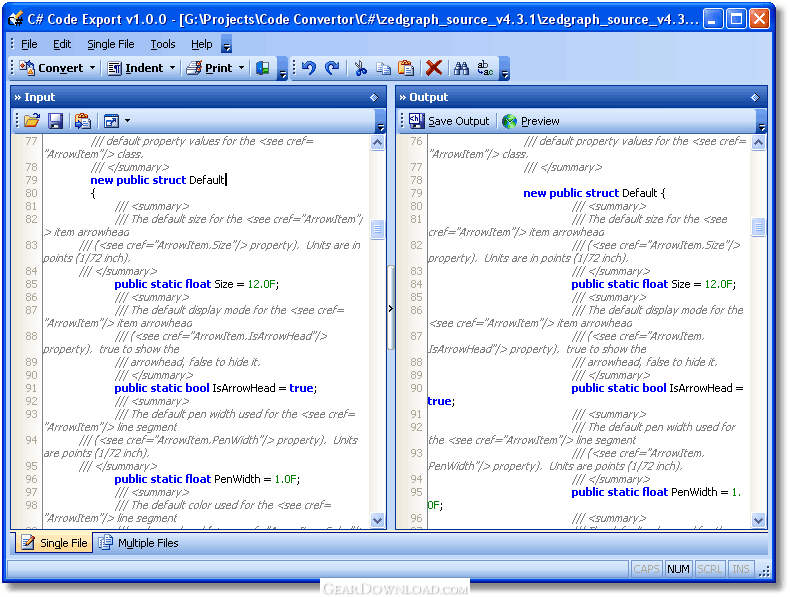This screenshot has width=790, height=597.
Task: Click the Cut scissors icon
Action: pyautogui.click(x=360, y=68)
